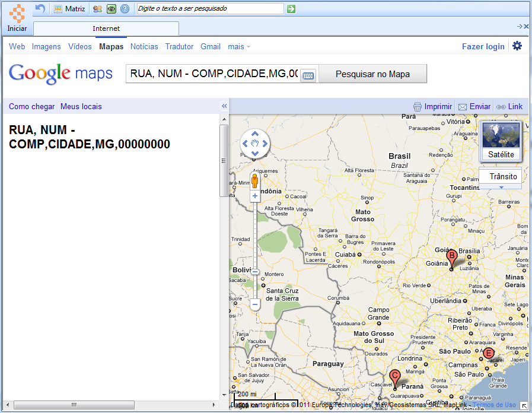Screen dimensions: 532x413
Task: Click the users icon in the toolbar
Action: [98, 9]
